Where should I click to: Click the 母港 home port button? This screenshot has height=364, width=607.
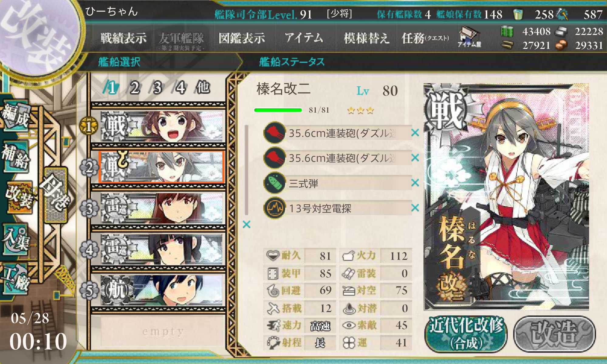(56, 195)
